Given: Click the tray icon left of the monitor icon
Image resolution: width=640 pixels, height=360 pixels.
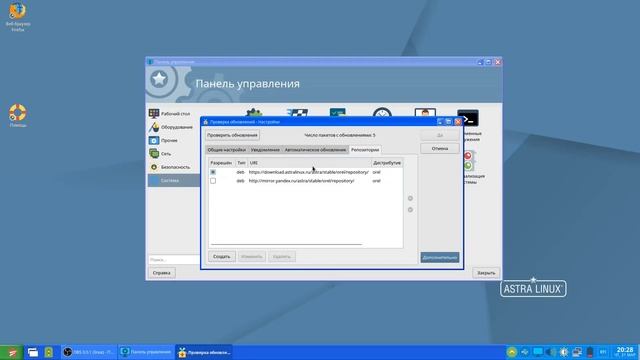Looking at the screenshot, I should (x=525, y=352).
